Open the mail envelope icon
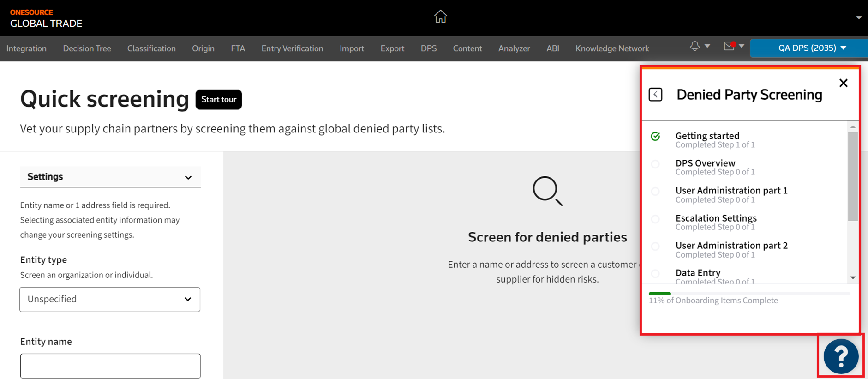The image size is (868, 379). point(729,46)
